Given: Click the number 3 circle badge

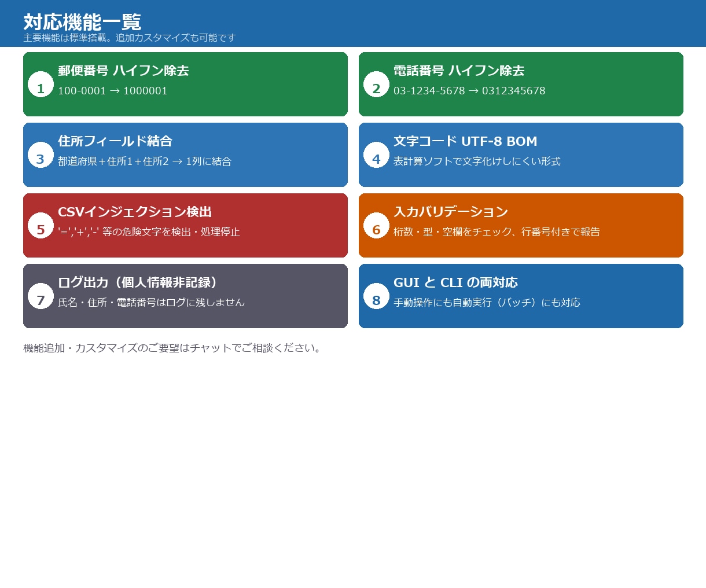Looking at the screenshot, I should pyautogui.click(x=41, y=155).
